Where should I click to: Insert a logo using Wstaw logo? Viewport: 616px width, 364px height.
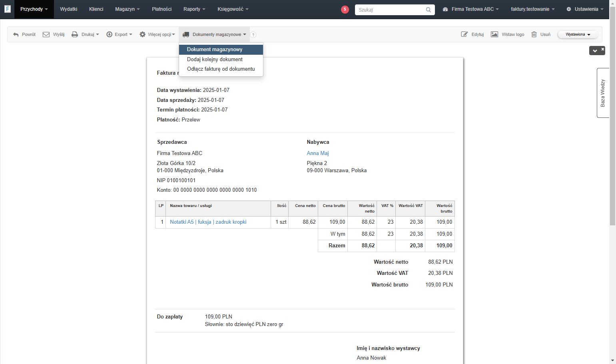[x=508, y=34]
